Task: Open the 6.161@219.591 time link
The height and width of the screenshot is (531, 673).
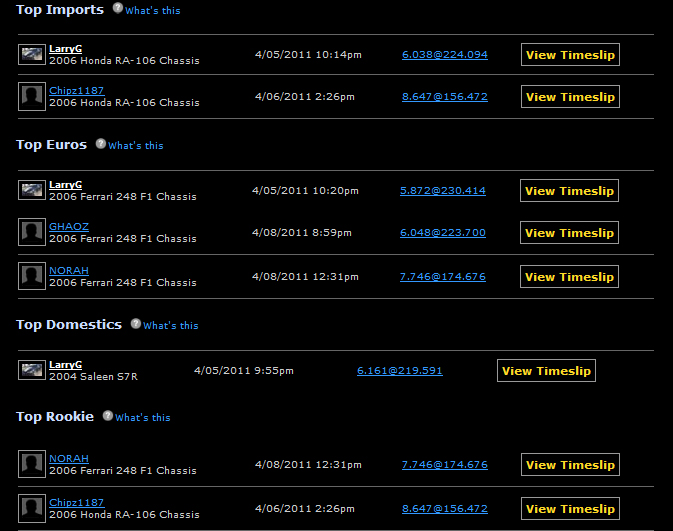Action: (399, 371)
